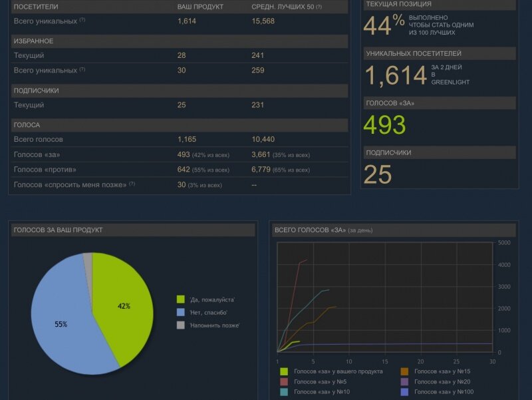Image resolution: width=532 pixels, height=400 pixels.
Task: Toggle the «Голосов за у №20» series swatch
Action: point(404,382)
